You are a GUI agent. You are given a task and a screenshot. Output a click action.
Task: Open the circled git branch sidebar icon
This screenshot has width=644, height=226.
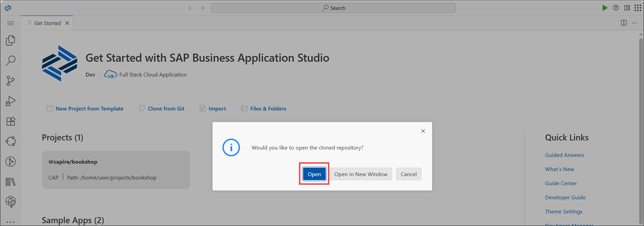11,161
